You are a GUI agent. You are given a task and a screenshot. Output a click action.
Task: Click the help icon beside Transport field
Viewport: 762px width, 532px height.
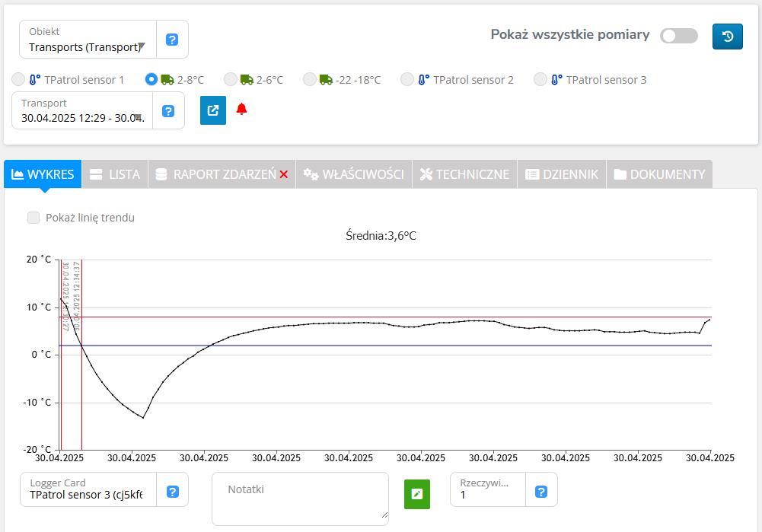tap(168, 111)
